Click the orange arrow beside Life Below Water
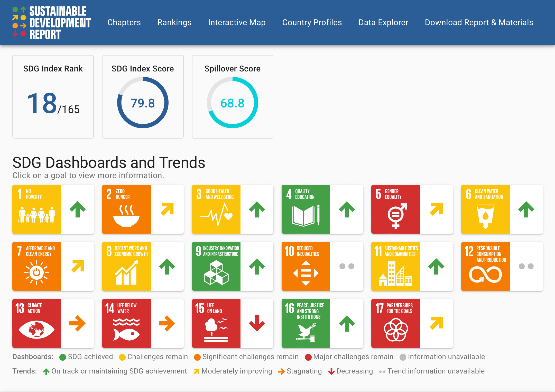The image size is (555, 392). [x=167, y=323]
